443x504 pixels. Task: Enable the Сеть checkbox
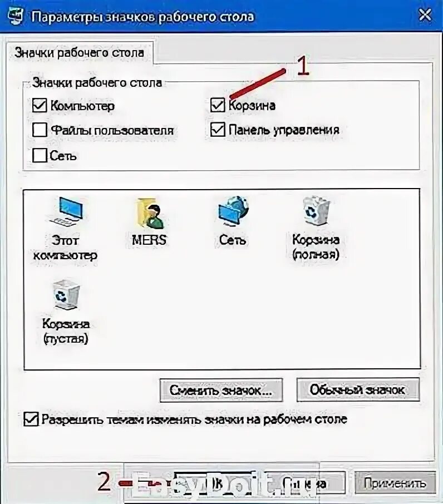[40, 155]
